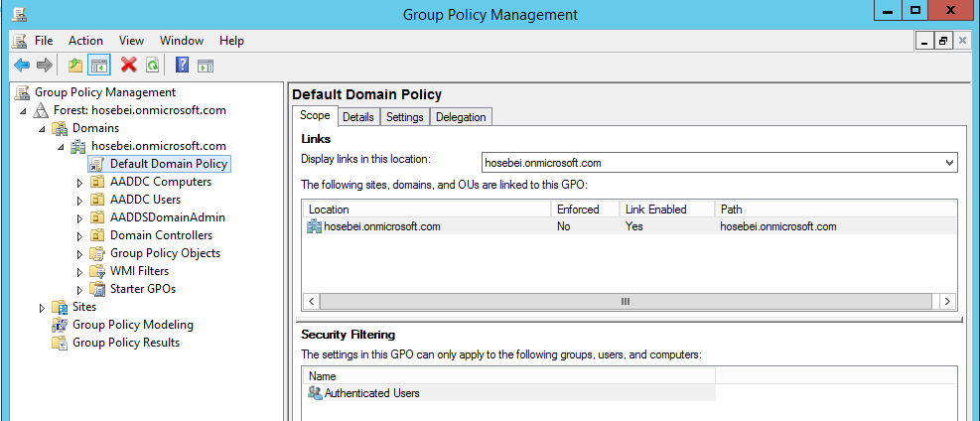Viewport: 980px width, 421px height.
Task: Open the Display links location dropdown
Action: tap(949, 163)
